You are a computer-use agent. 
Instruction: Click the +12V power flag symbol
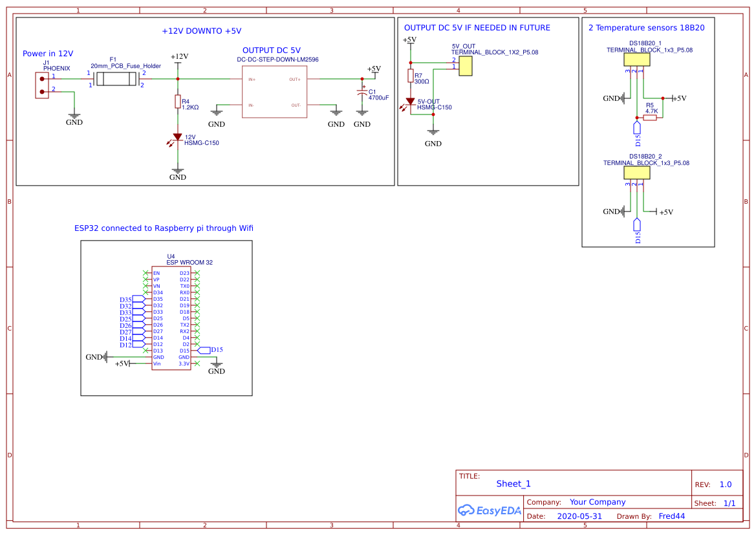[x=178, y=63]
